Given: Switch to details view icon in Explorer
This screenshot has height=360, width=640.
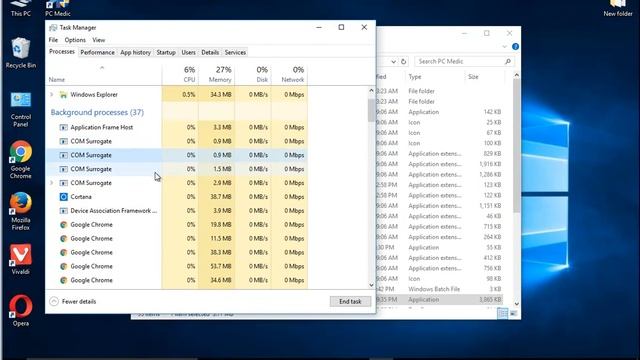Looking at the screenshot, I should point(502,313).
